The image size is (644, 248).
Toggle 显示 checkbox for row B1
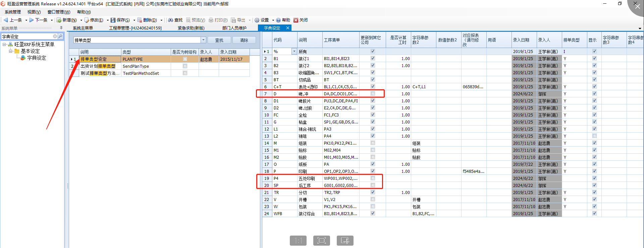(594, 58)
